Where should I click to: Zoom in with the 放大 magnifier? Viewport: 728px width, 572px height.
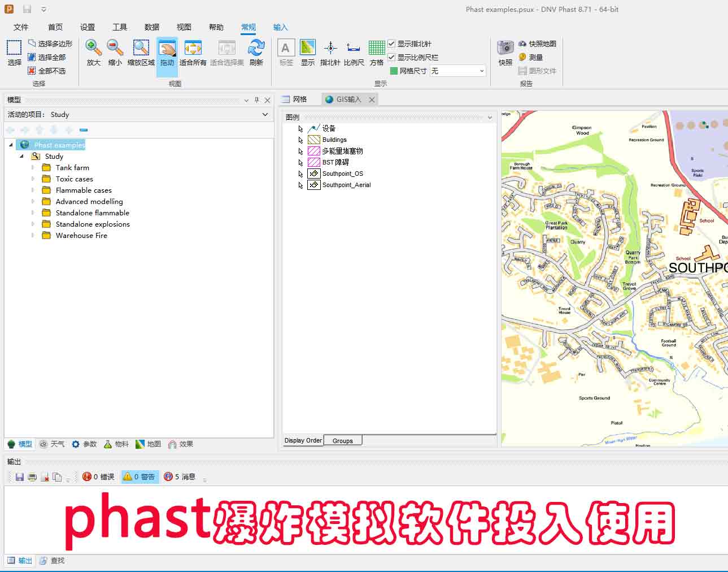point(93,53)
